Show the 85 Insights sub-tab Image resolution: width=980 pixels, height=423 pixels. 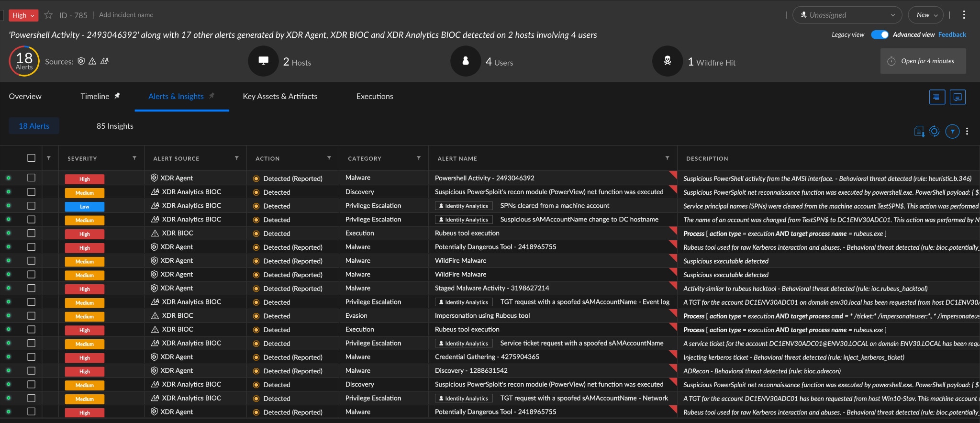tap(115, 126)
